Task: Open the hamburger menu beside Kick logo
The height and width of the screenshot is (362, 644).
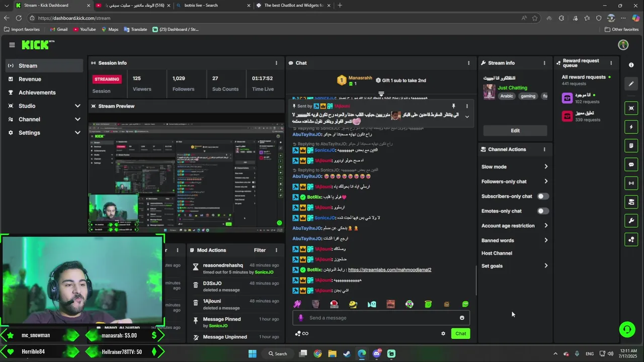Action: [x=12, y=45]
